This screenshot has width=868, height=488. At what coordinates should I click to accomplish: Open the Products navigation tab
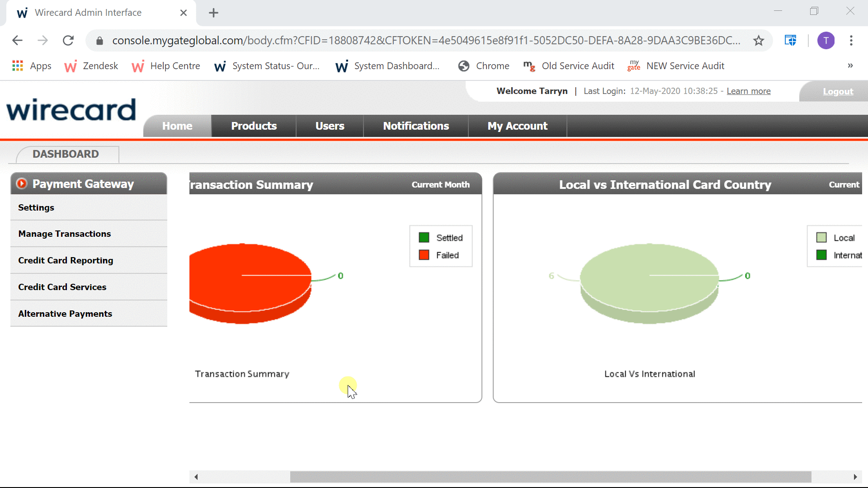(254, 126)
